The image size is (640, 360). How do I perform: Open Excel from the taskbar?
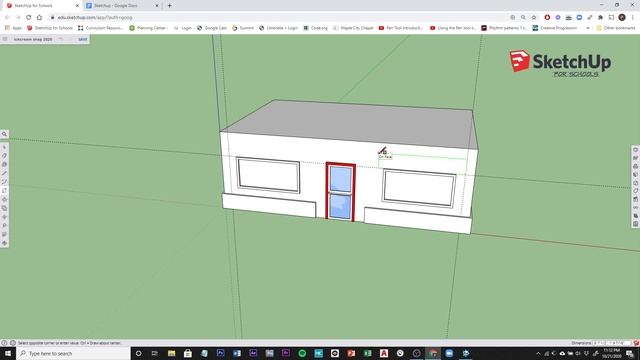(x=367, y=353)
